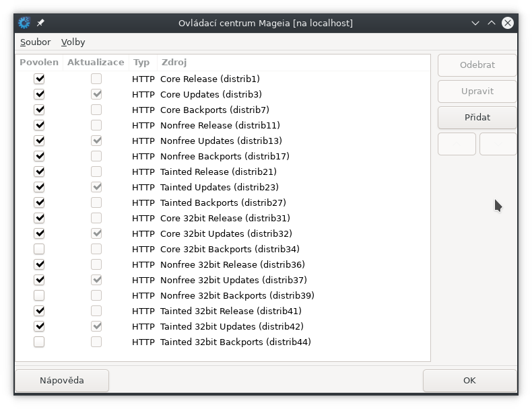532x409 pixels.
Task: Toggle Aktualizace checkbox for Core Updates (distrib3)
Action: click(96, 94)
